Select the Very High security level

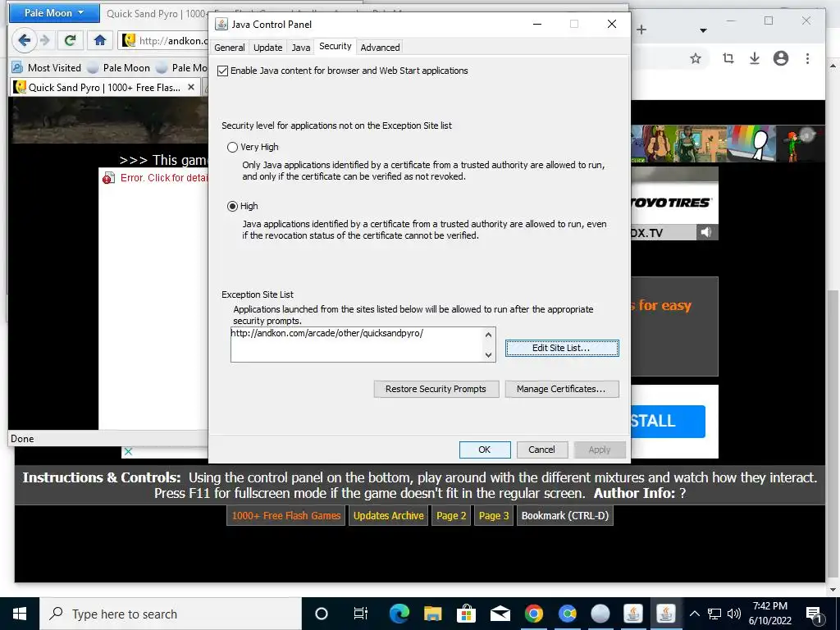coord(232,147)
